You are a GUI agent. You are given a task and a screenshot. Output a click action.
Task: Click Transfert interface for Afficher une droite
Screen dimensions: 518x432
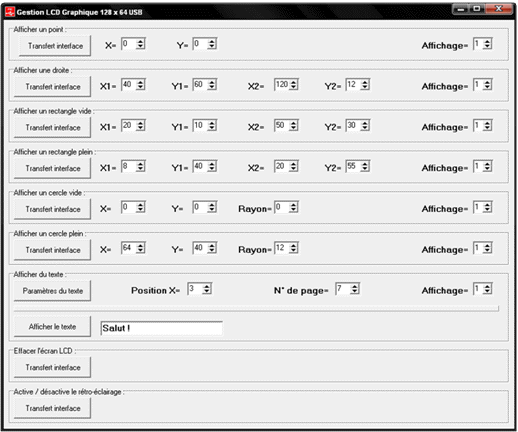click(x=52, y=87)
